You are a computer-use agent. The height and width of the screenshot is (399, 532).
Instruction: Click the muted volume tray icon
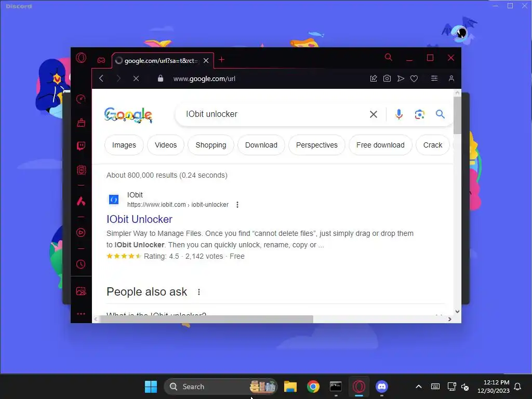(x=465, y=387)
